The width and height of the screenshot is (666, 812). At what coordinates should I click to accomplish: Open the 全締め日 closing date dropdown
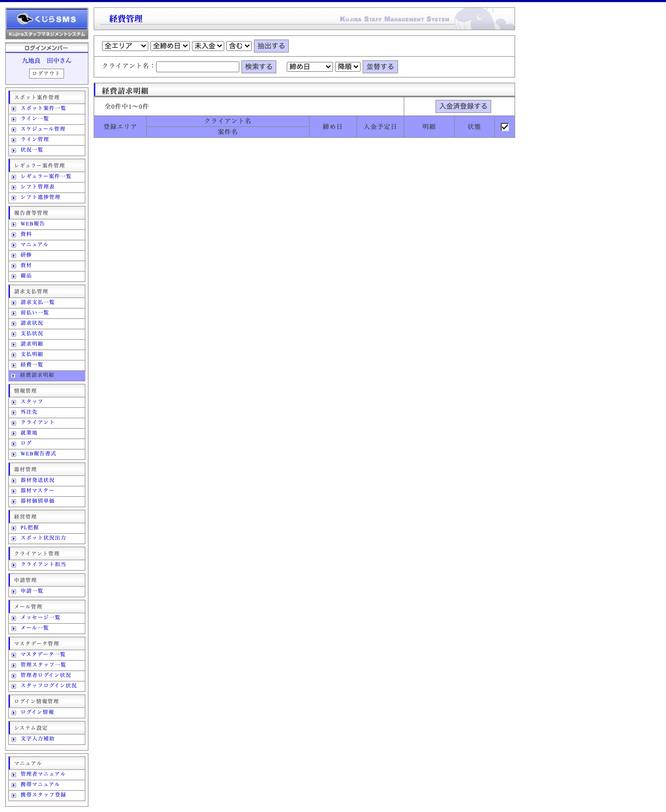click(170, 46)
